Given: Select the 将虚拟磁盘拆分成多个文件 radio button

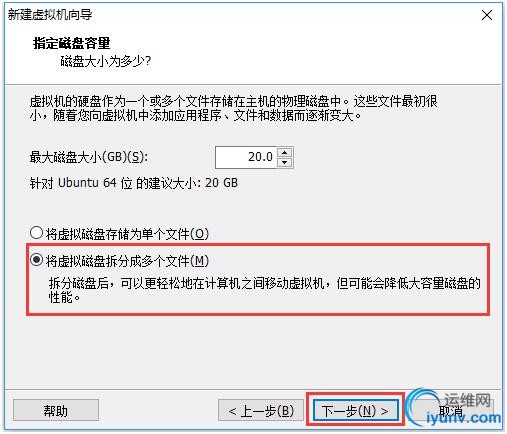Looking at the screenshot, I should tap(36, 260).
